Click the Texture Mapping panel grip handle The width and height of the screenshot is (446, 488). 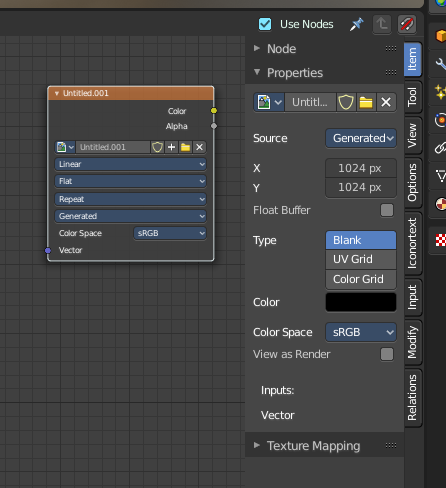pos(391,445)
